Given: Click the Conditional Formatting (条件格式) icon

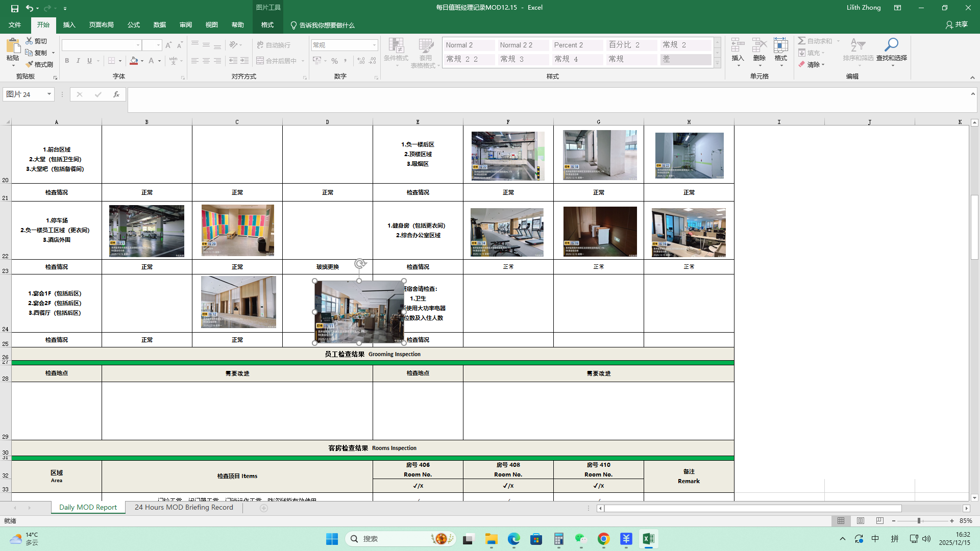Looking at the screenshot, I should 396,46.
